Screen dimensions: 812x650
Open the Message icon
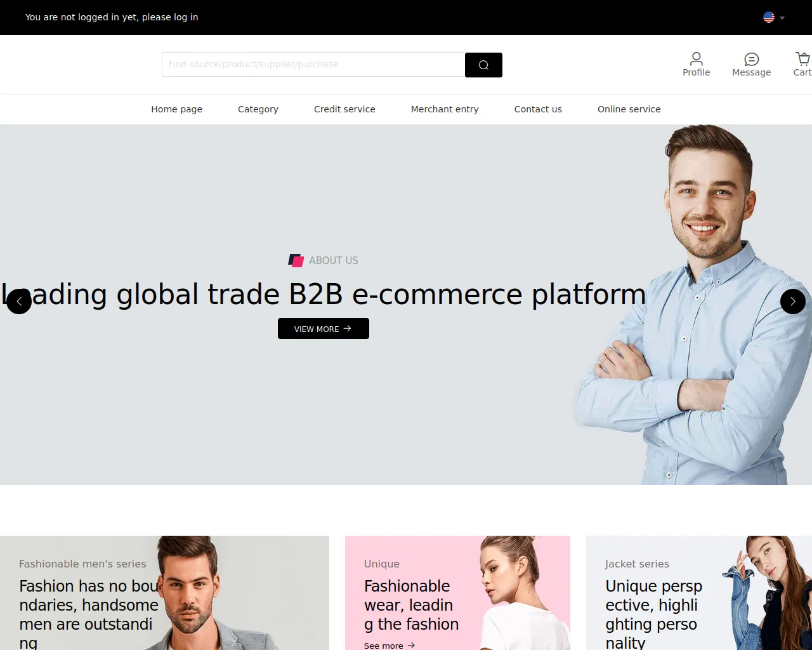coord(751,59)
